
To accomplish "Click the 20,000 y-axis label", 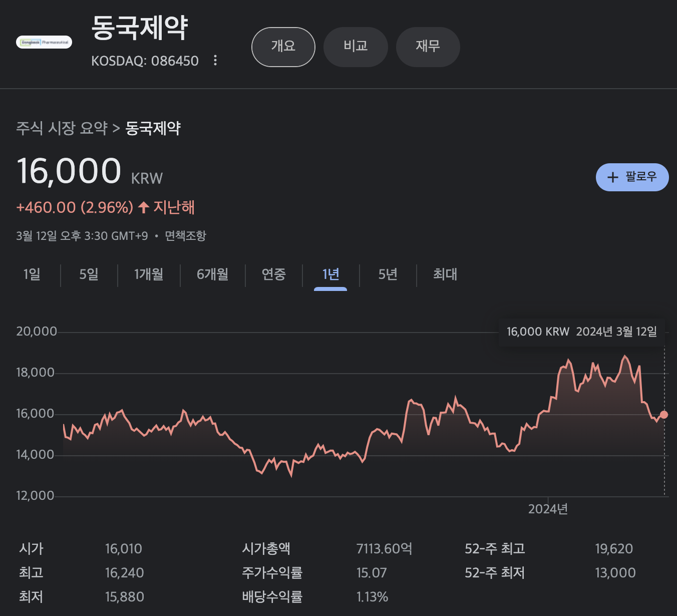I will point(37,332).
